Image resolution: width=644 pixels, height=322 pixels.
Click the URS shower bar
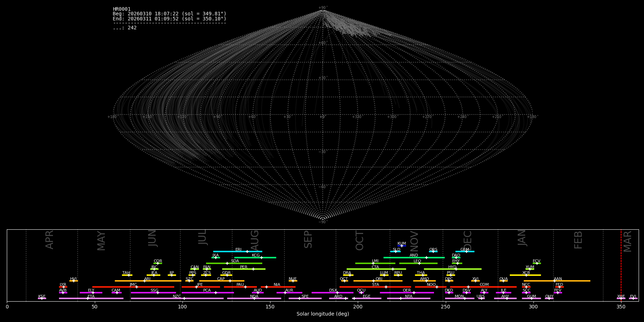(x=481, y=298)
